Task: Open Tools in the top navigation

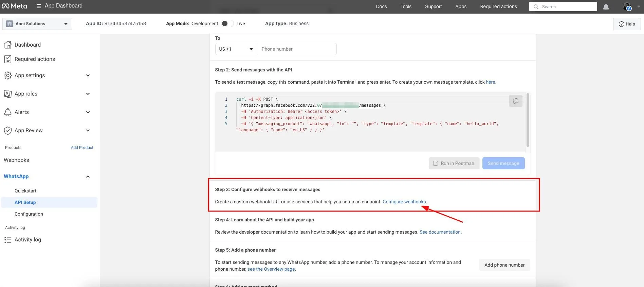Action: (406, 6)
